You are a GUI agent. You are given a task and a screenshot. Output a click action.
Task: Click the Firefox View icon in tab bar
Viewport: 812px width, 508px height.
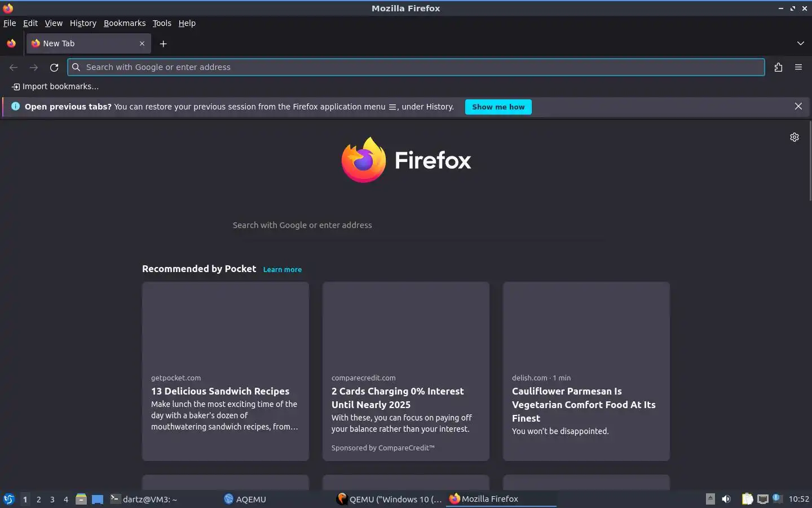point(11,43)
